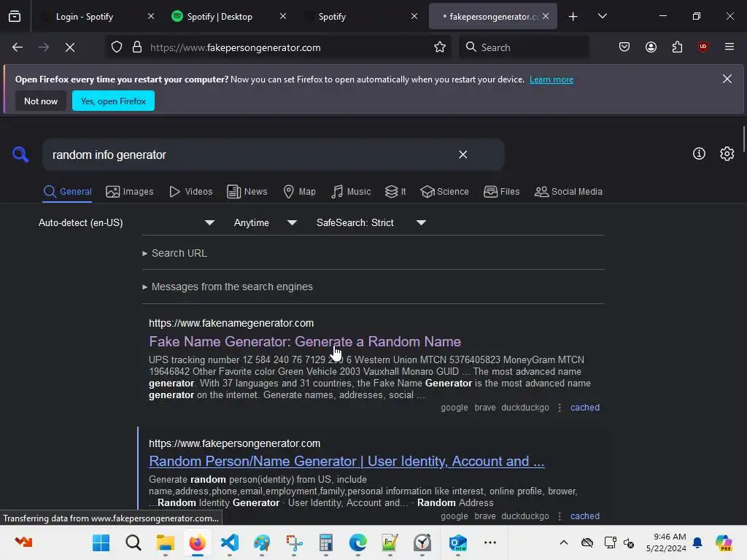This screenshot has height=560, width=747.
Task: Select the It search category
Action: point(395,192)
